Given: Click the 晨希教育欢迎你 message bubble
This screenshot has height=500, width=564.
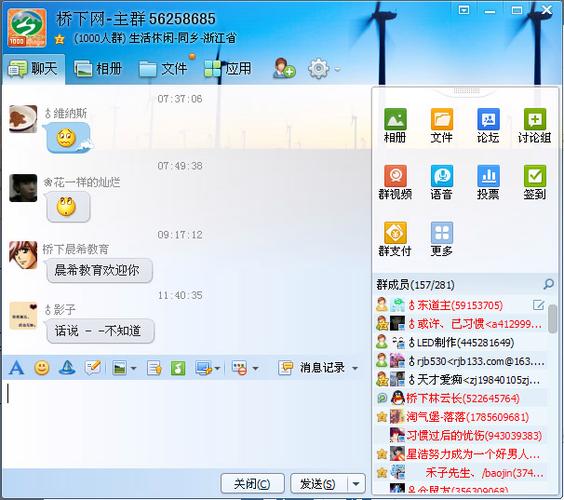Looking at the screenshot, I should click(x=100, y=271).
